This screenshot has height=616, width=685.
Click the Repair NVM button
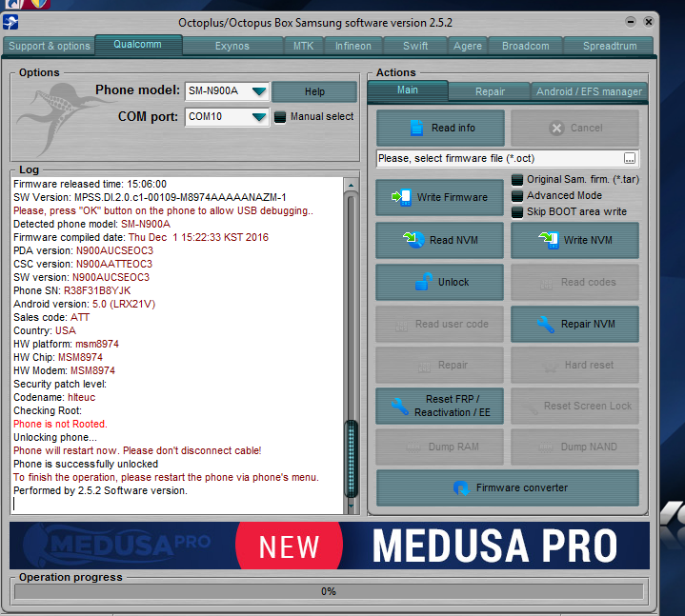574,324
